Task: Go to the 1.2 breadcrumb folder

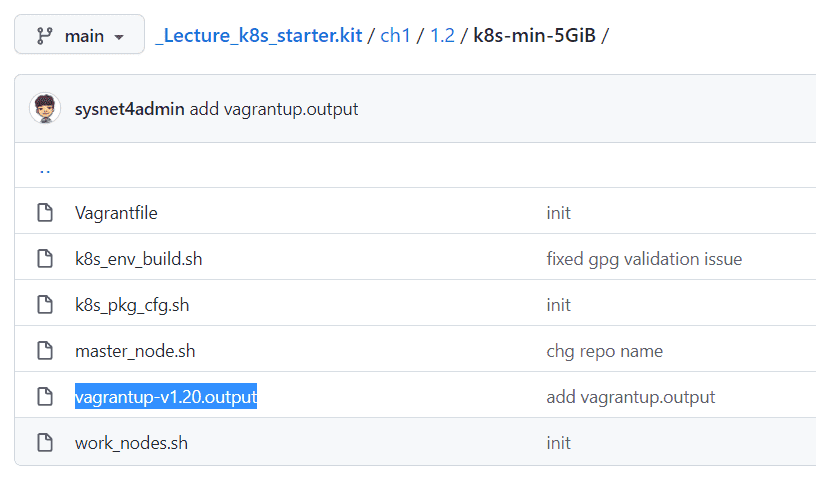Action: tap(442, 35)
